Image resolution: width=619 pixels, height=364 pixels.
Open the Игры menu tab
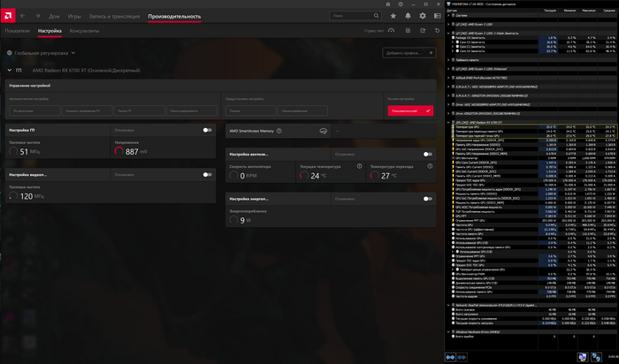(74, 16)
